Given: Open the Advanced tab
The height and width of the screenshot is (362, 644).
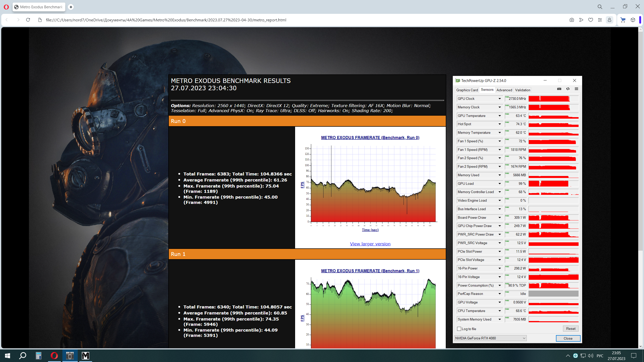Looking at the screenshot, I should coord(504,90).
